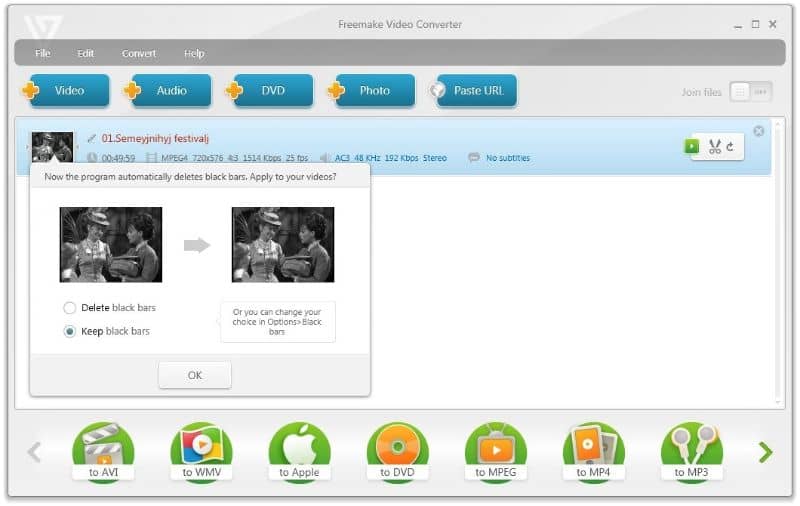Choose the to MP3 output format
The width and height of the screenshot is (800, 506).
pyautogui.click(x=691, y=452)
